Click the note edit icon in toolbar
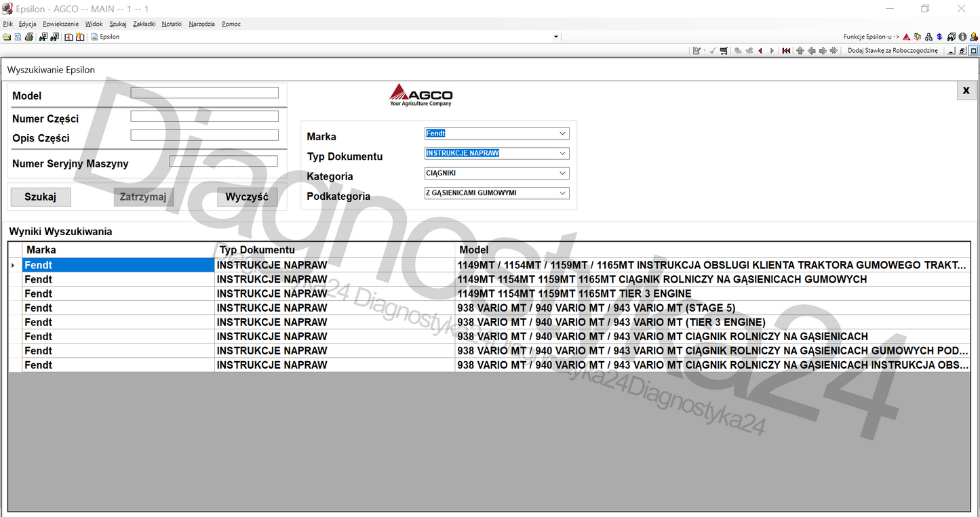The width and height of the screenshot is (980, 517). 696,51
